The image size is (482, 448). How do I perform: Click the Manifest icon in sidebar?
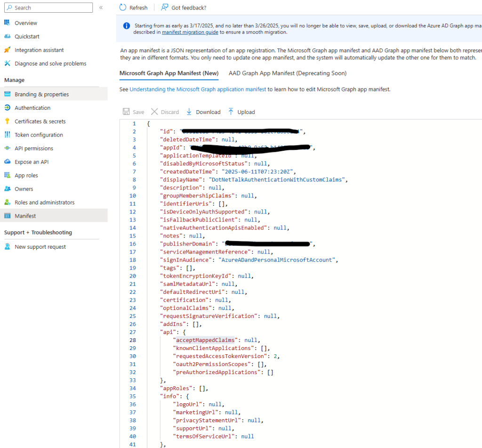[7, 216]
